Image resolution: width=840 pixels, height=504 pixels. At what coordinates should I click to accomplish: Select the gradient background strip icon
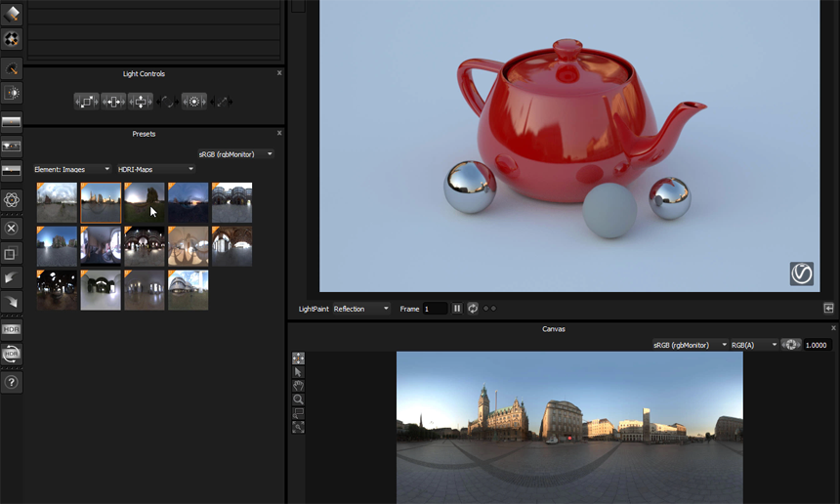click(12, 122)
